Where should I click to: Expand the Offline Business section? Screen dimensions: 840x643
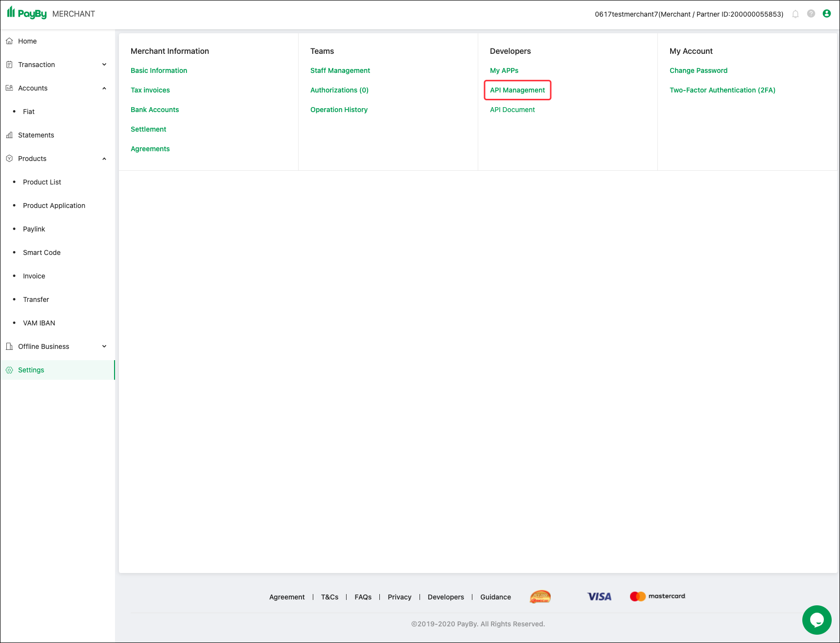click(104, 346)
